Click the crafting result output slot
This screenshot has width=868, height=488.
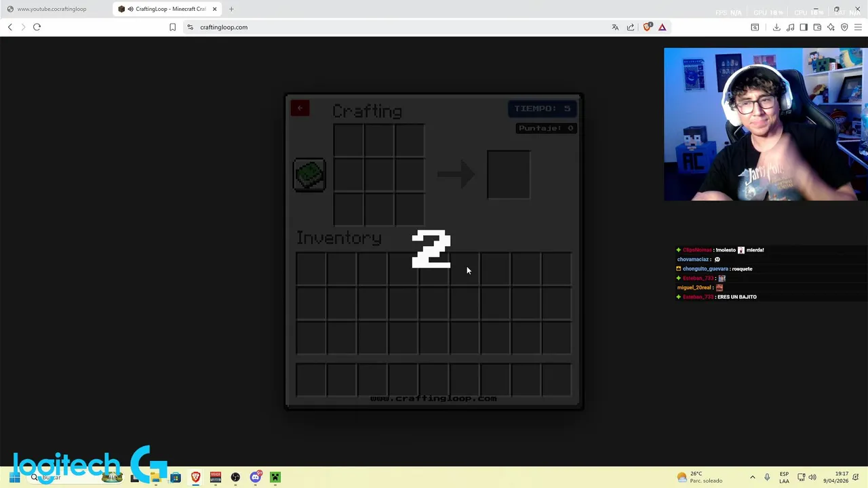(509, 175)
